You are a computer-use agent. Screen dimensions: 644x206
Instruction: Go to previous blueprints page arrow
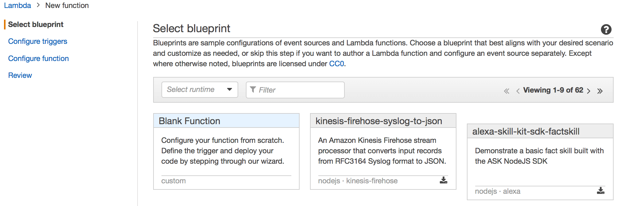tap(518, 91)
